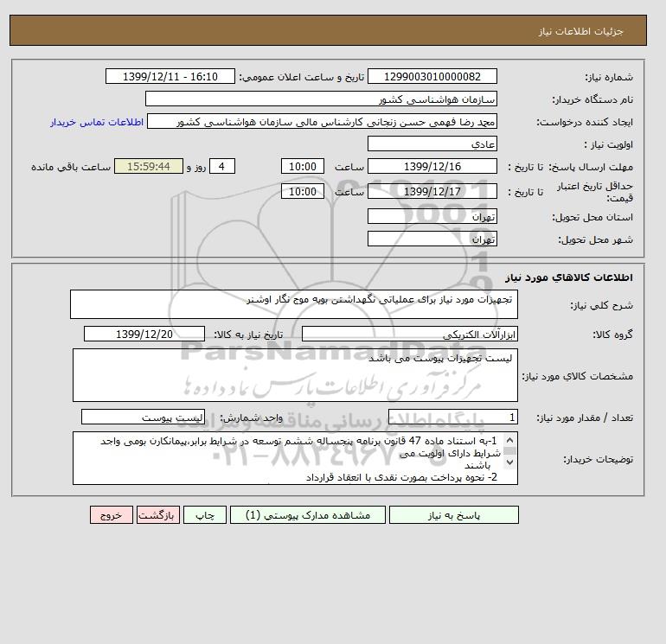This screenshot has height=644, width=666.
Task: Click the request creator name field
Action: click(x=322, y=121)
